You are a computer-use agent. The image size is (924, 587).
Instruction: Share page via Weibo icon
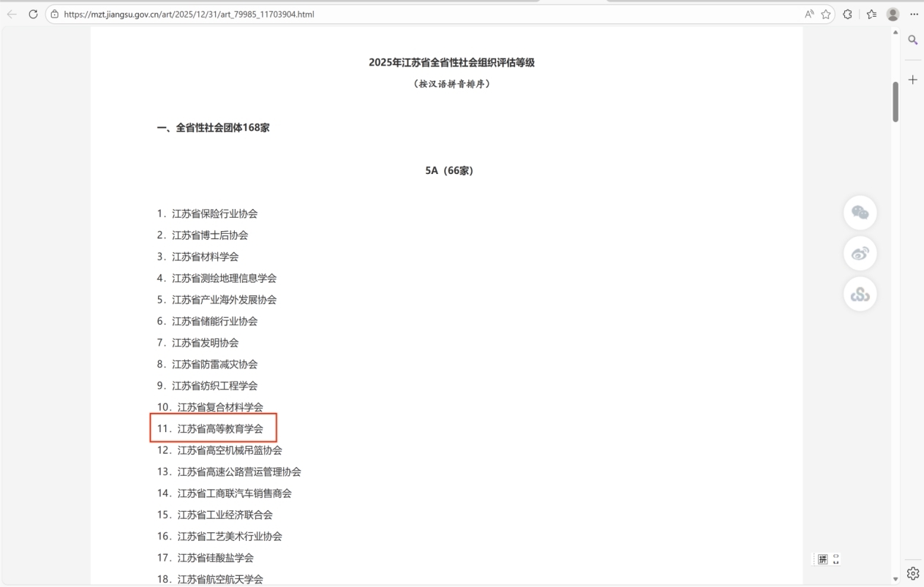pyautogui.click(x=860, y=254)
